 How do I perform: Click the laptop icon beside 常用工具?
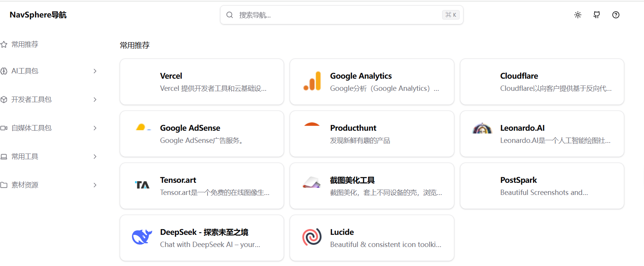tap(4, 157)
